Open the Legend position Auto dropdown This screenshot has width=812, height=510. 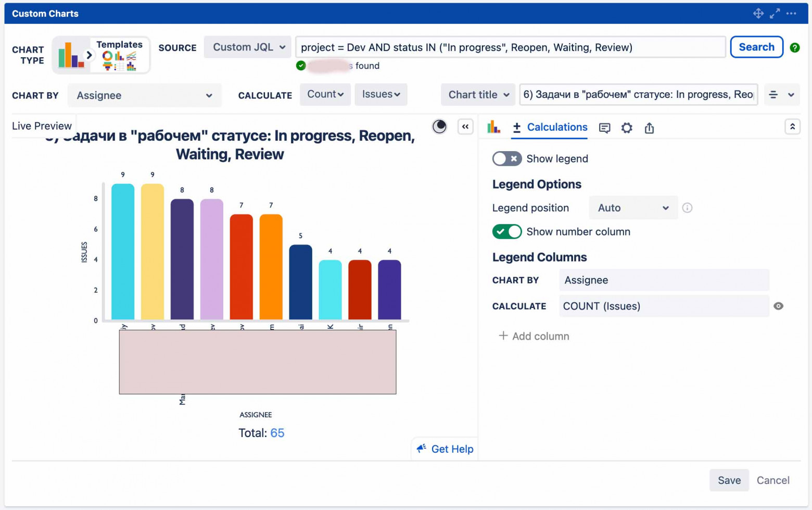coord(632,208)
